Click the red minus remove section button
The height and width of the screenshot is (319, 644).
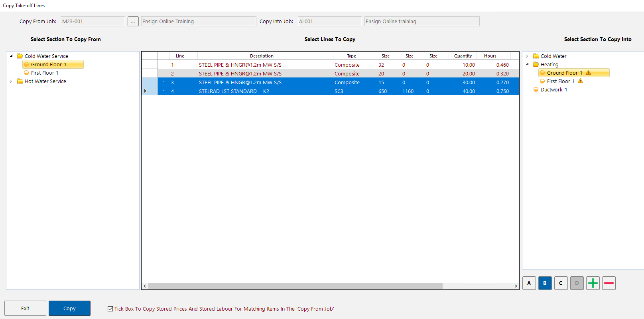pyautogui.click(x=609, y=283)
